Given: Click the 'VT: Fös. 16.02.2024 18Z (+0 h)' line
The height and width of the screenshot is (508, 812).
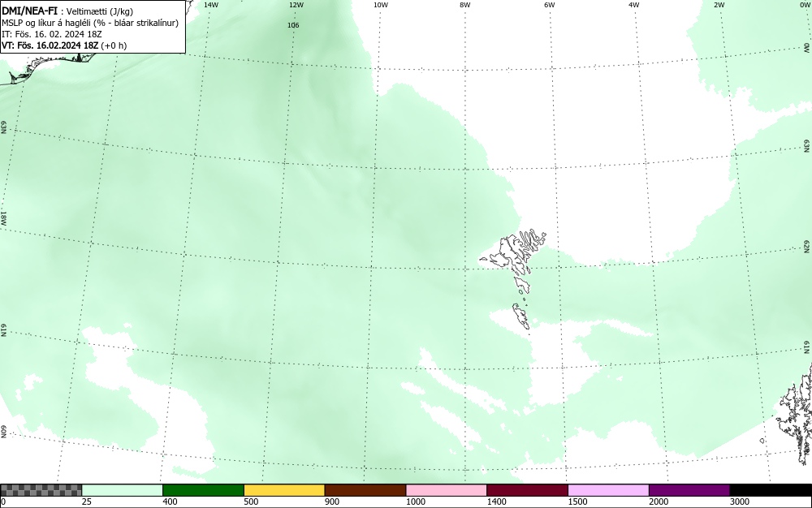Looking at the screenshot, I should (64, 45).
